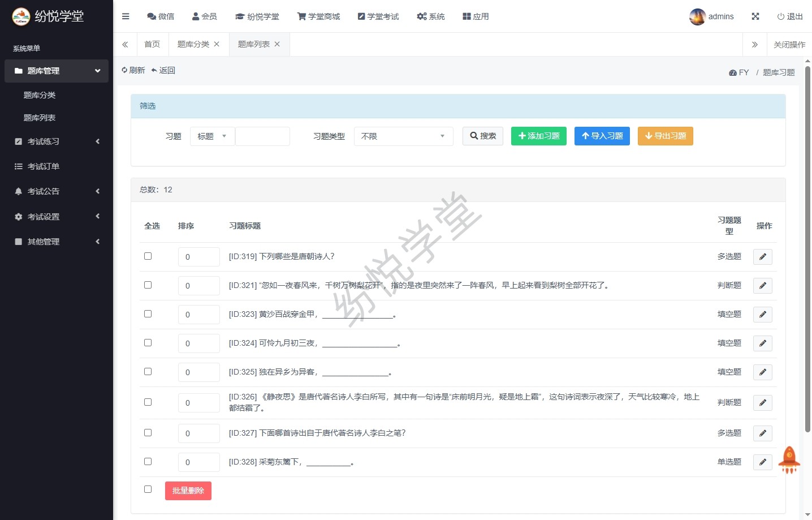
Task: Click the fullscreen expand icon
Action: 755,16
